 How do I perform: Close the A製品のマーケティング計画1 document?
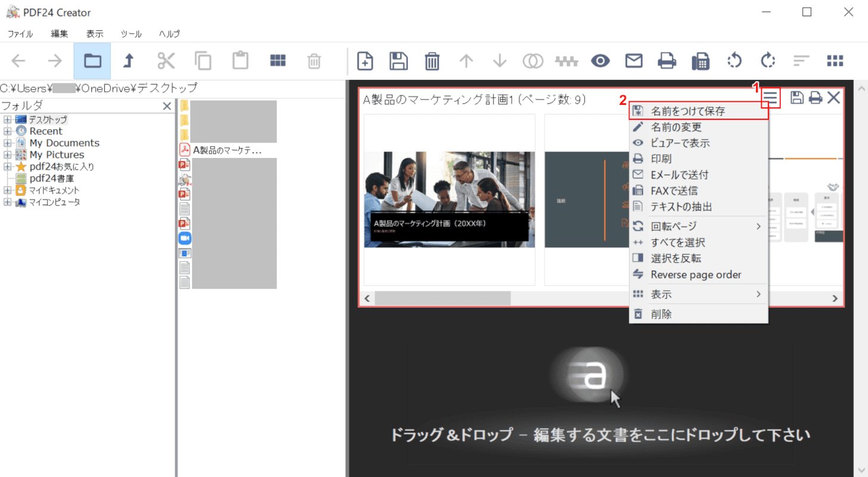pyautogui.click(x=833, y=98)
